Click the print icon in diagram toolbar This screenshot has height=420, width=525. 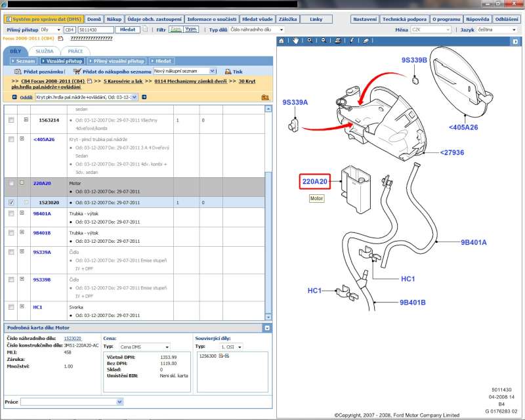click(x=337, y=41)
